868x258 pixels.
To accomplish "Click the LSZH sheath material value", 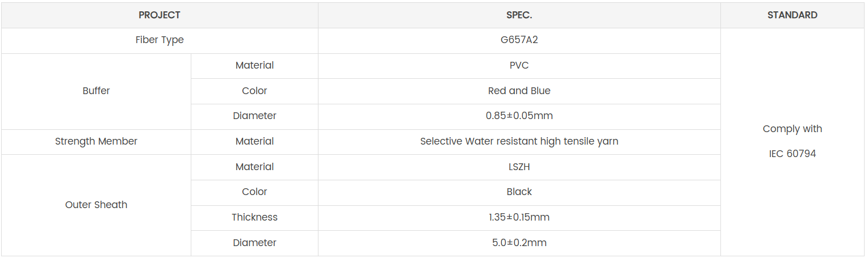I will (x=519, y=167).
